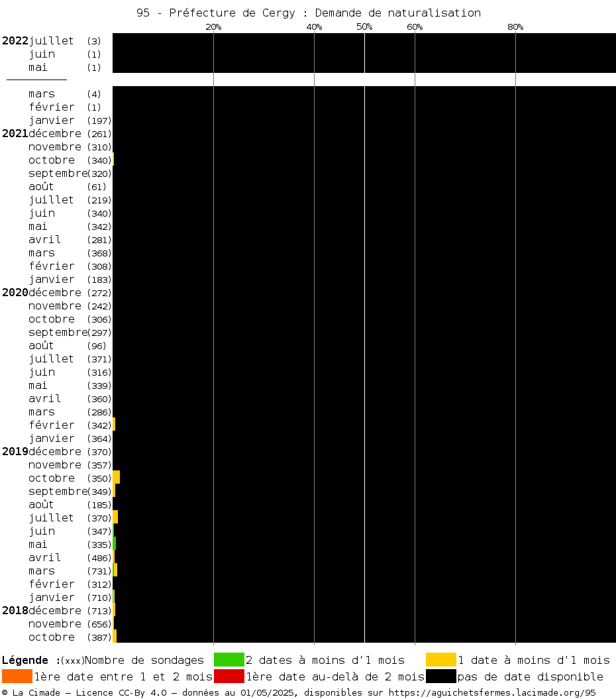Click the survey count '(357)'

(99, 465)
